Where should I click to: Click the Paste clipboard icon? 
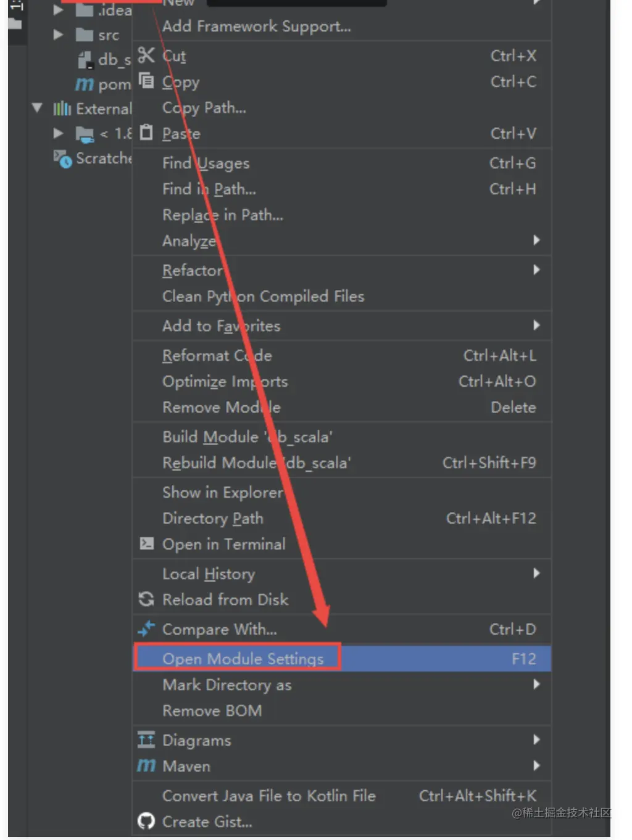pos(146,133)
